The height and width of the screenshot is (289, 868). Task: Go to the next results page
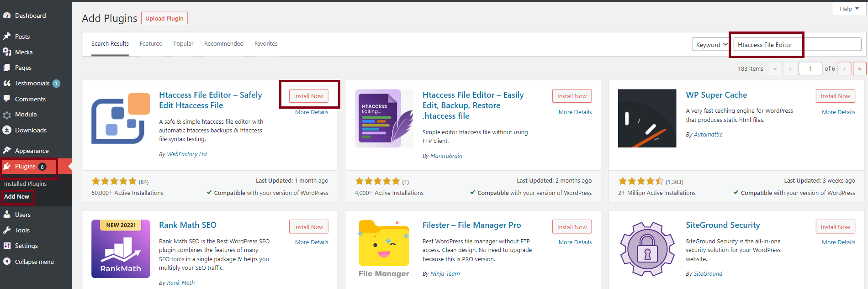(844, 68)
